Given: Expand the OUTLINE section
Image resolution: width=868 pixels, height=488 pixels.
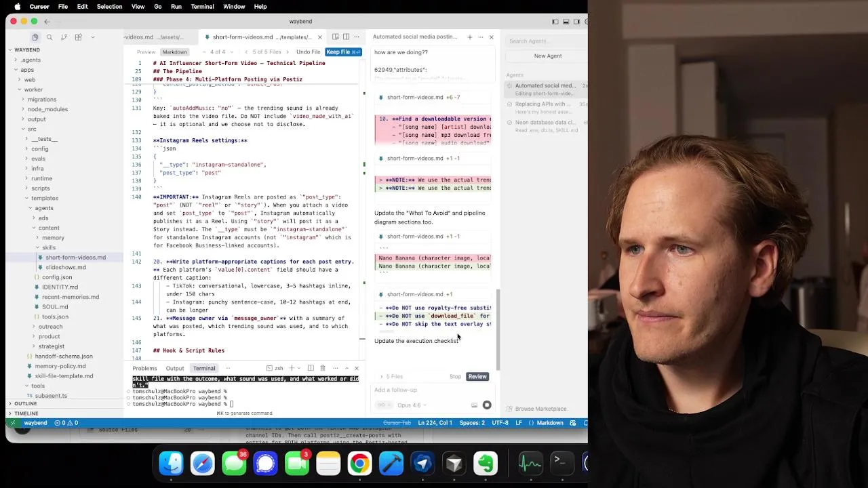Looking at the screenshot, I should pos(26,404).
